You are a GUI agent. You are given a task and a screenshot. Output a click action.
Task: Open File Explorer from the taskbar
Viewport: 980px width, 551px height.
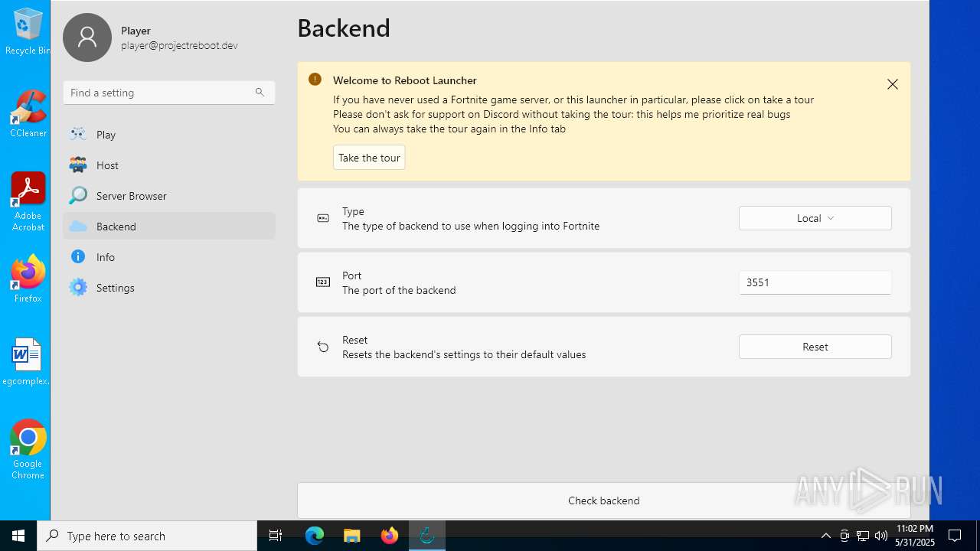click(x=352, y=536)
